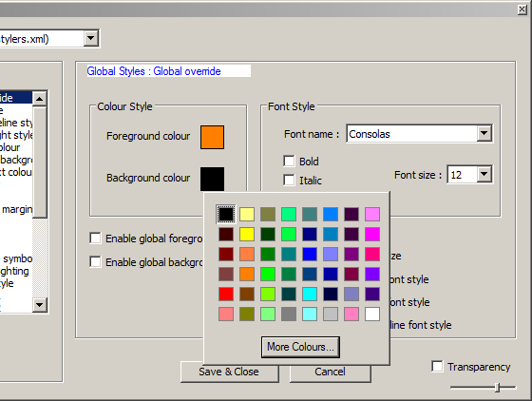Select the pure blue palette swatch
This screenshot has height=401, width=532.
(x=310, y=254)
